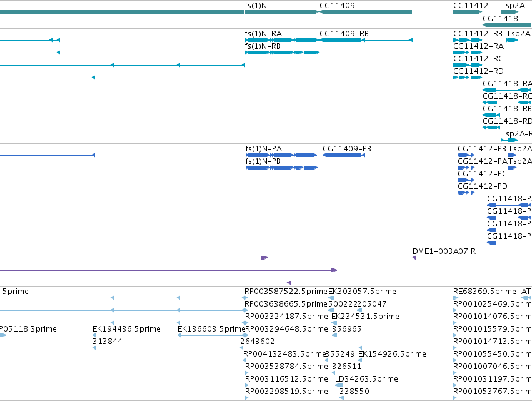The width and height of the screenshot is (532, 401).
Task: Select EST EK136603.5prime
Action: (211, 329)
